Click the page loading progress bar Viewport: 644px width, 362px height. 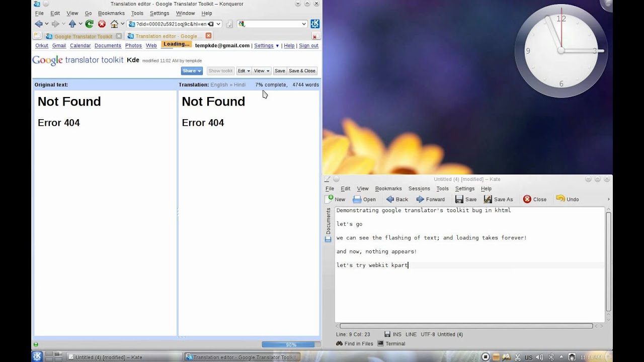coord(291,344)
